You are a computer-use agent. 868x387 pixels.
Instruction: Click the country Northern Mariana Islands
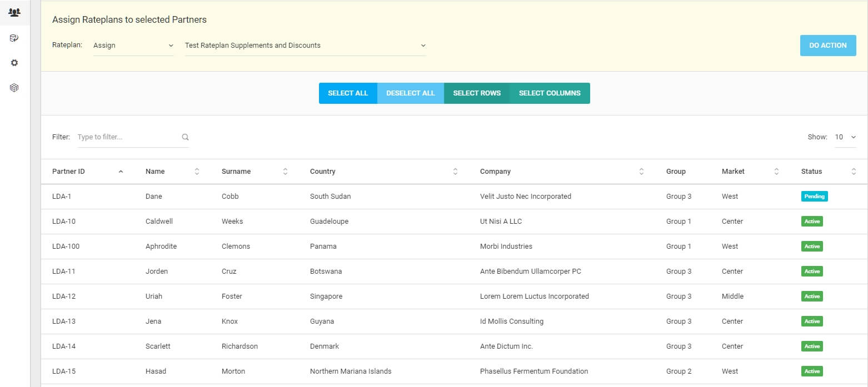(x=351, y=371)
